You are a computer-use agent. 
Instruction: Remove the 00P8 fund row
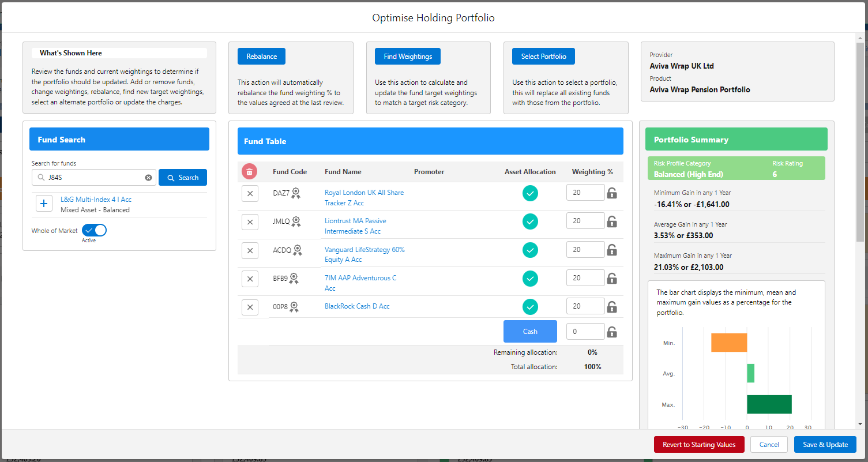click(x=250, y=307)
